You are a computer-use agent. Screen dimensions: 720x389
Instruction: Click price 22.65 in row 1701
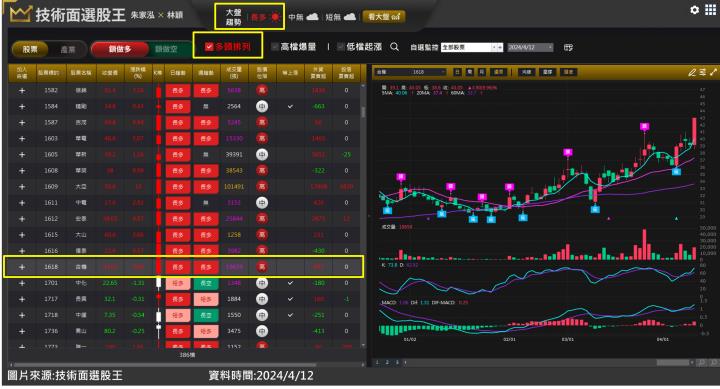click(110, 283)
